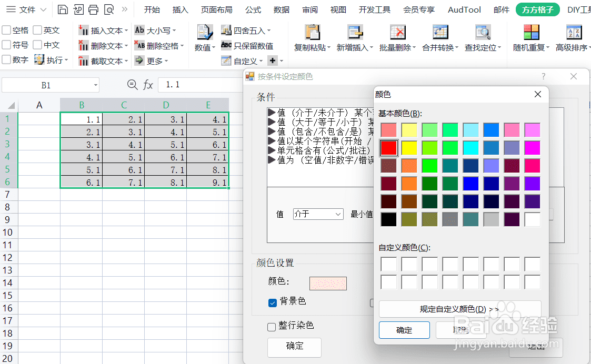Open the 文件 menu dropdown

pyautogui.click(x=27, y=9)
